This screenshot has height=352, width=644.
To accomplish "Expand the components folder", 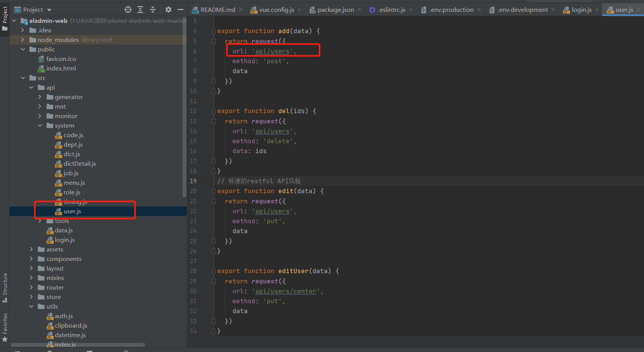I will click(31, 259).
